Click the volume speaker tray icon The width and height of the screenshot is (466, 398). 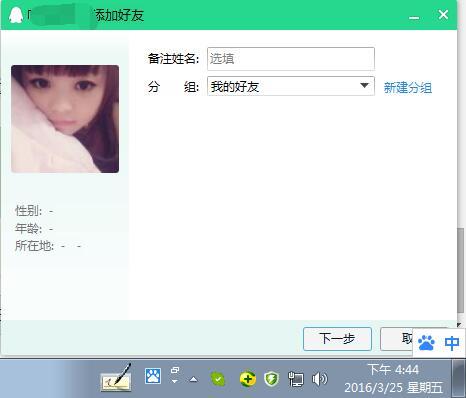319,379
